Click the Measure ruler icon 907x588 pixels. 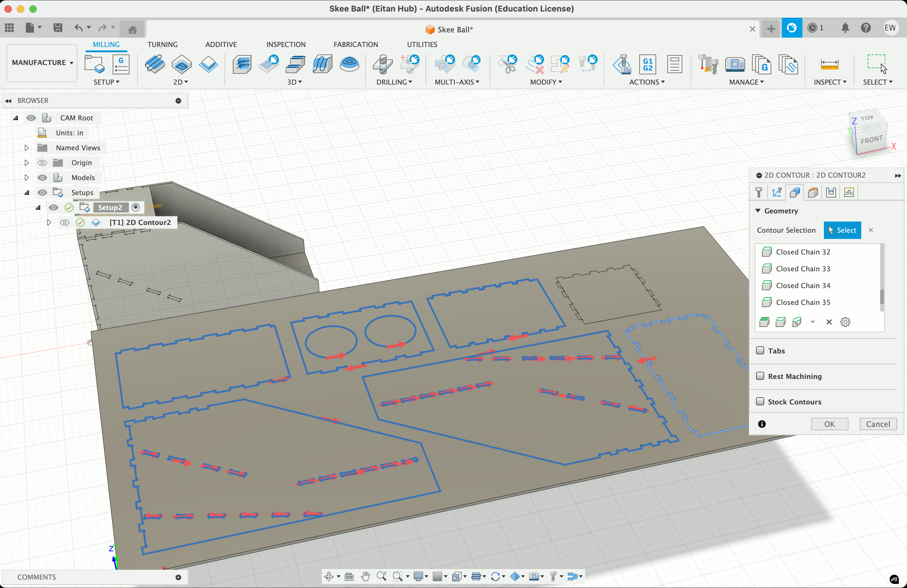829,64
